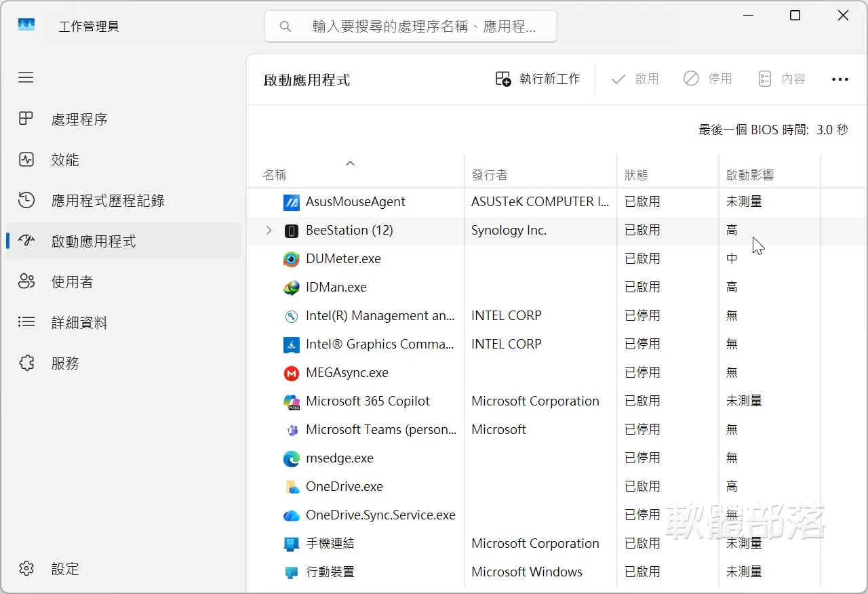868x594 pixels.
Task: Click the msedge.exe icon
Action: point(291,458)
